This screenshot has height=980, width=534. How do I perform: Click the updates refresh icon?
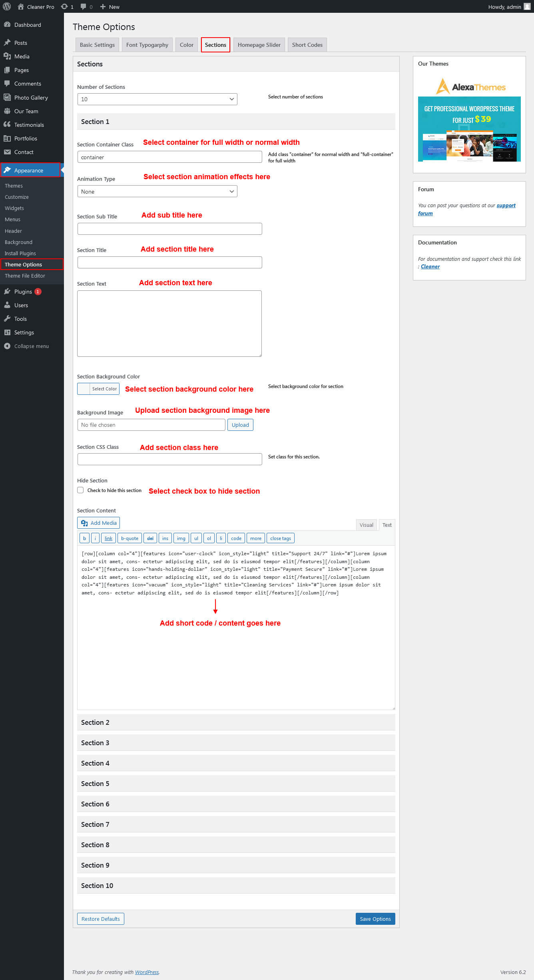coord(64,6)
